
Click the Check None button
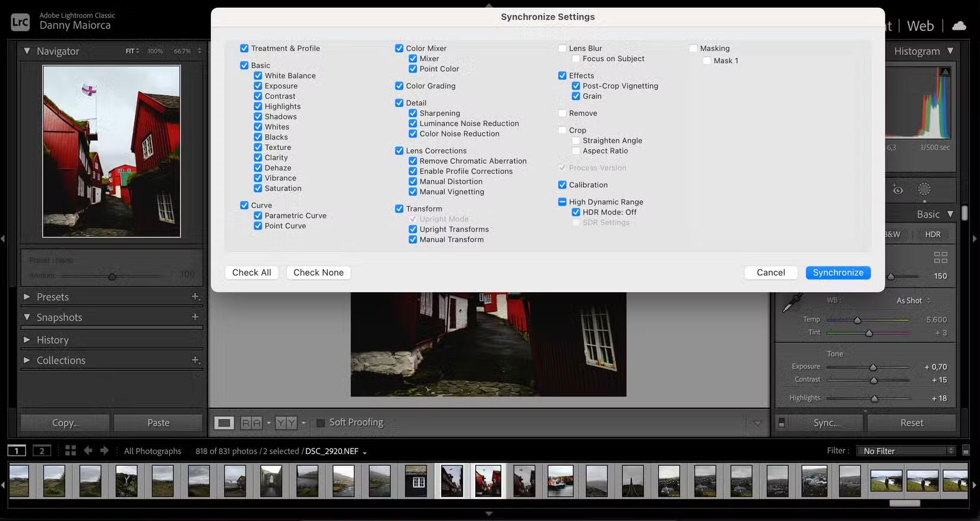pyautogui.click(x=318, y=273)
